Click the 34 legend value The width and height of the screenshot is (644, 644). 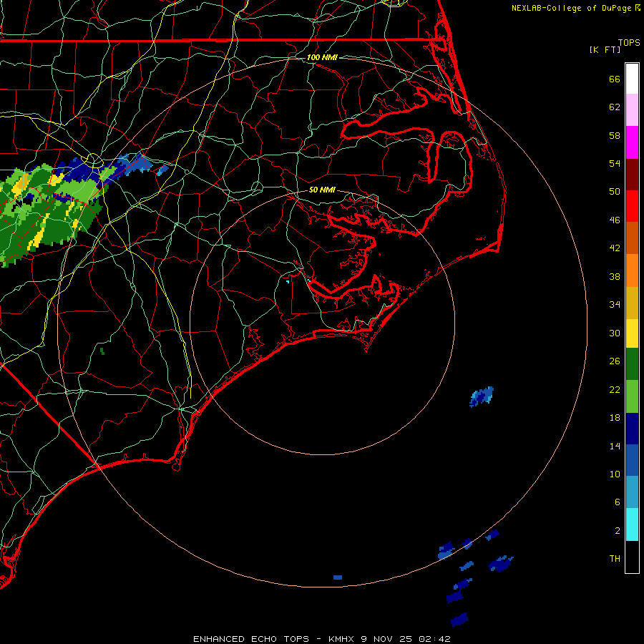click(615, 305)
